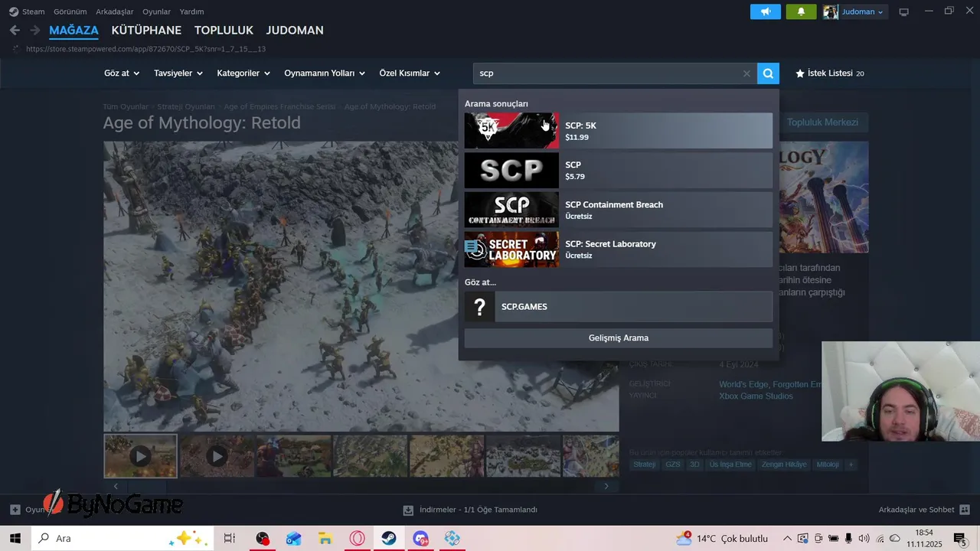Screen dimensions: 980x551
Task: Click the Xbox Game Studios publisher link
Action: (x=756, y=396)
